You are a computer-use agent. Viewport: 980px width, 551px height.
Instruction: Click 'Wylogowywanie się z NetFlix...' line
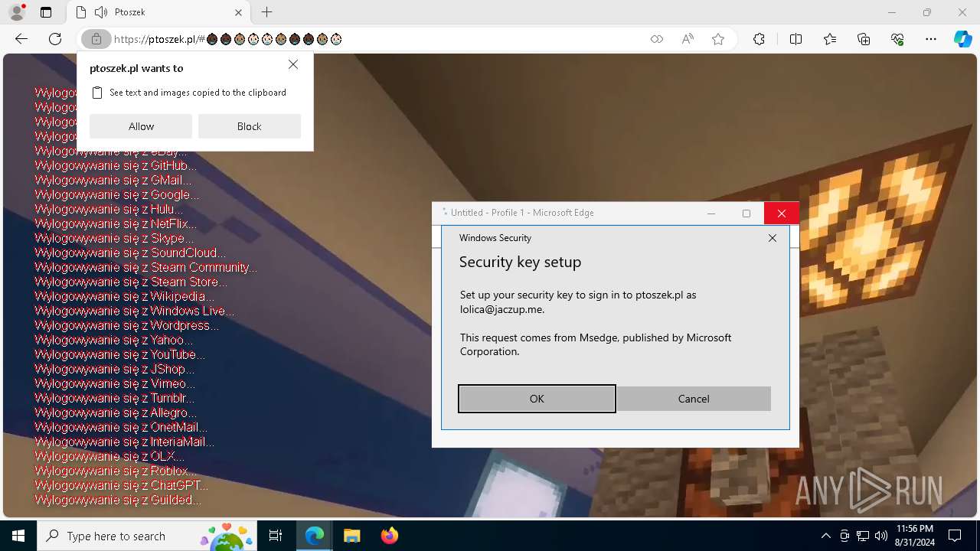(x=116, y=223)
